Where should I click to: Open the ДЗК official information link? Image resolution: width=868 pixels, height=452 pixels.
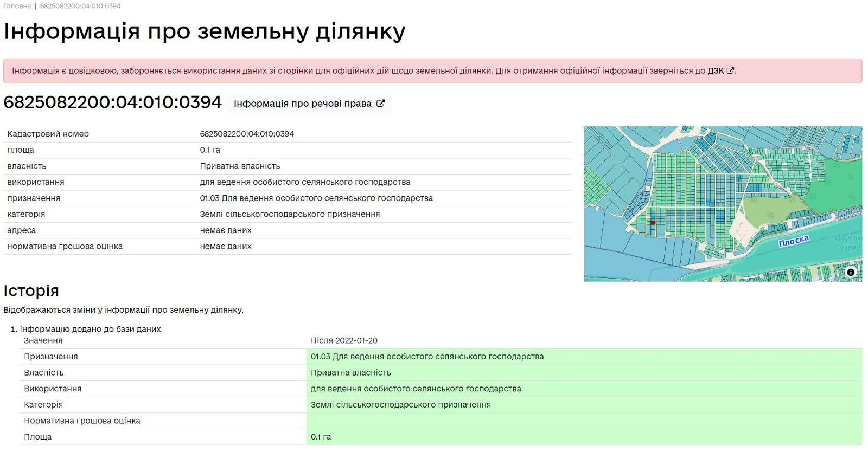coord(715,71)
